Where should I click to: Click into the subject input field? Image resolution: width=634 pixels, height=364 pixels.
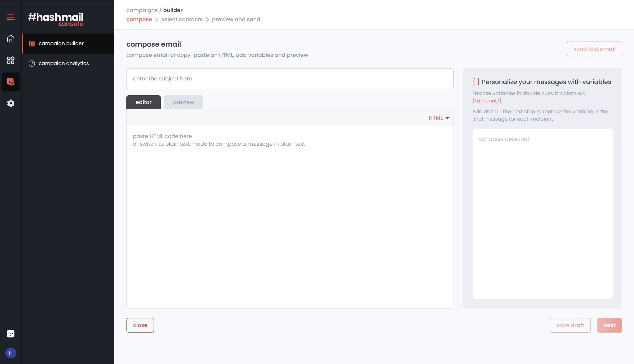tap(290, 79)
